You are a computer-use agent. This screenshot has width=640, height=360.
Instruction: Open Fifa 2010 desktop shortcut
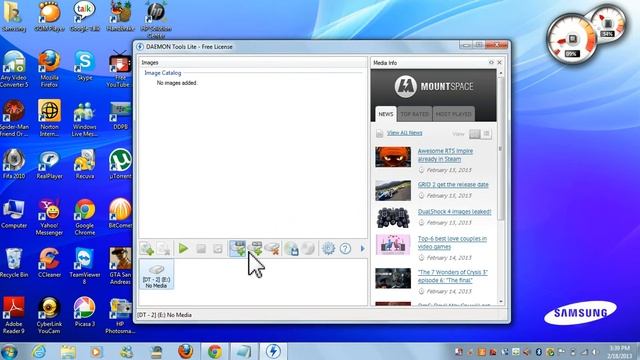coord(14,164)
